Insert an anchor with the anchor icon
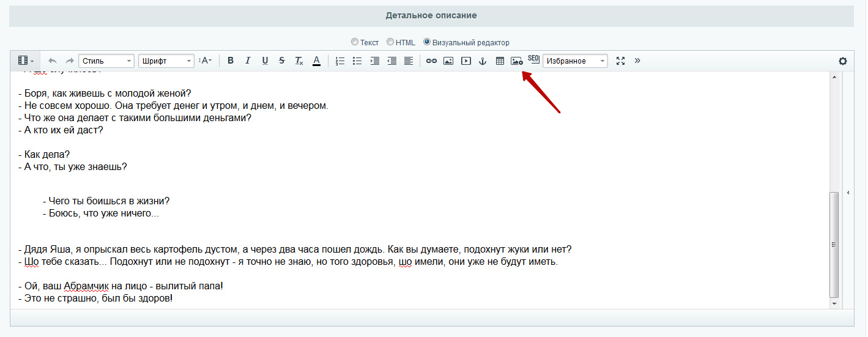 pyautogui.click(x=482, y=61)
